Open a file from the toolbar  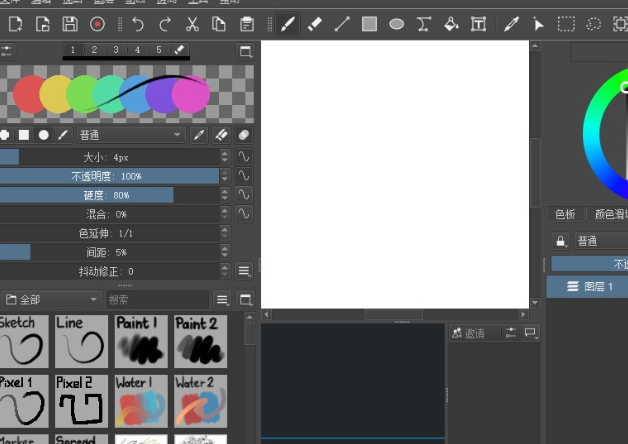42,24
